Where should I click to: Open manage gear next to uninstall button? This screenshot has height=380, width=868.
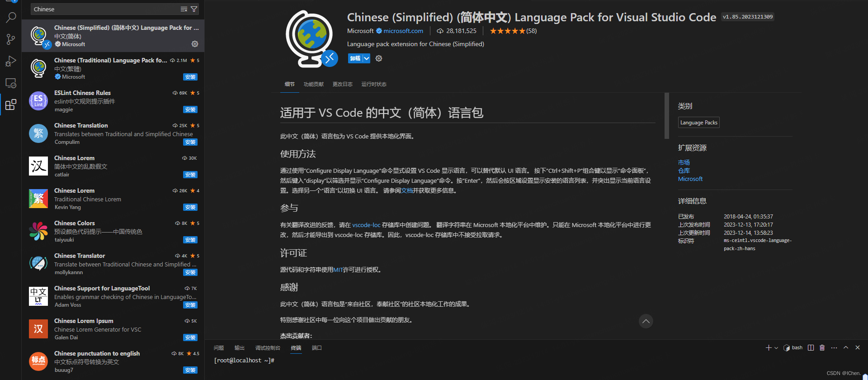click(379, 58)
